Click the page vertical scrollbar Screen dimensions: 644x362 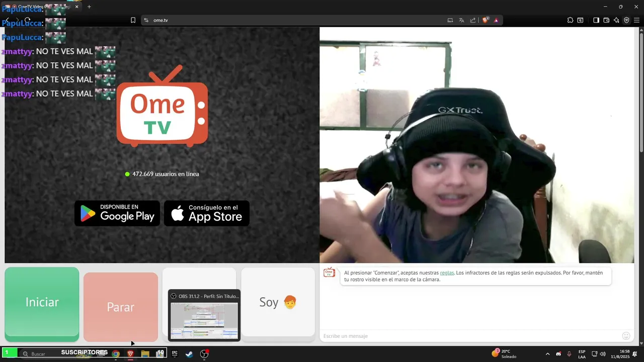[x=641, y=89]
